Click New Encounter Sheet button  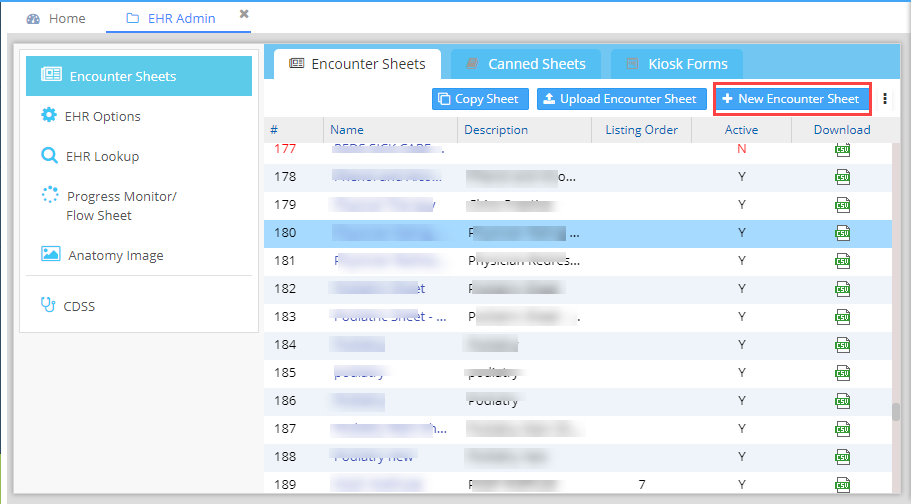[791, 99]
